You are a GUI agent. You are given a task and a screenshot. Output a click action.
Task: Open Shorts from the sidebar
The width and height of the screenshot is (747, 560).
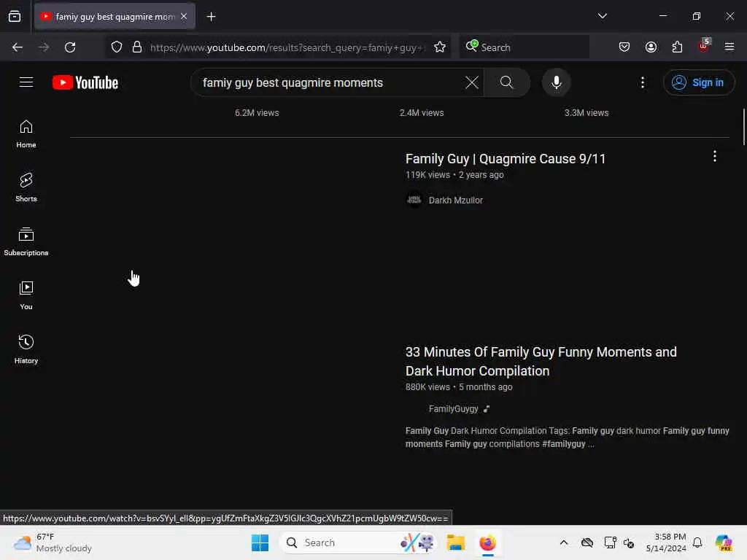26,187
